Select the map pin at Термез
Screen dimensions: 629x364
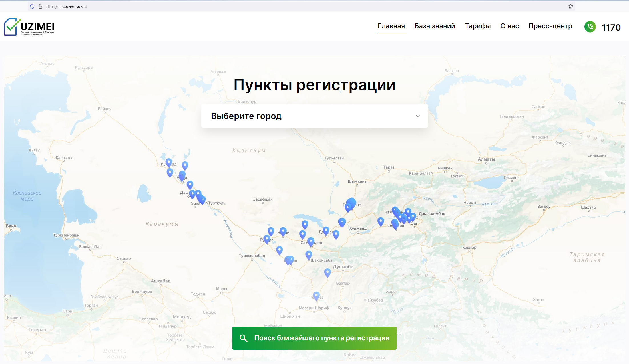[316, 296]
